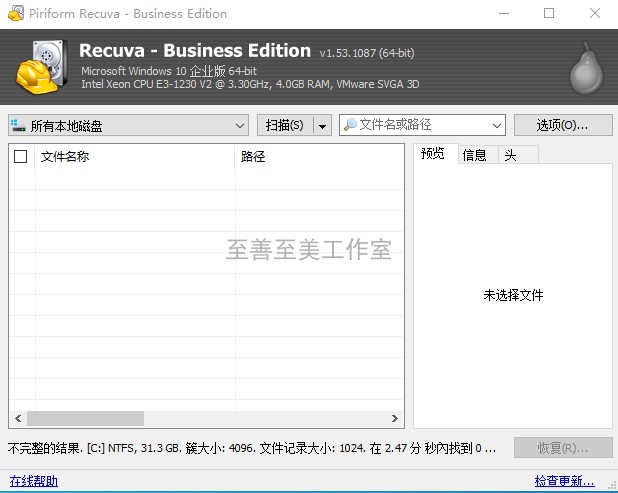Maximize the Recuva window
Viewport: 618px width, 493px height.
point(549,13)
